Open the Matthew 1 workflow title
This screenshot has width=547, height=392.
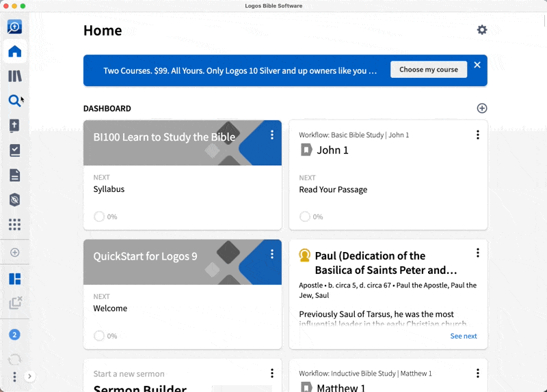tap(341, 387)
